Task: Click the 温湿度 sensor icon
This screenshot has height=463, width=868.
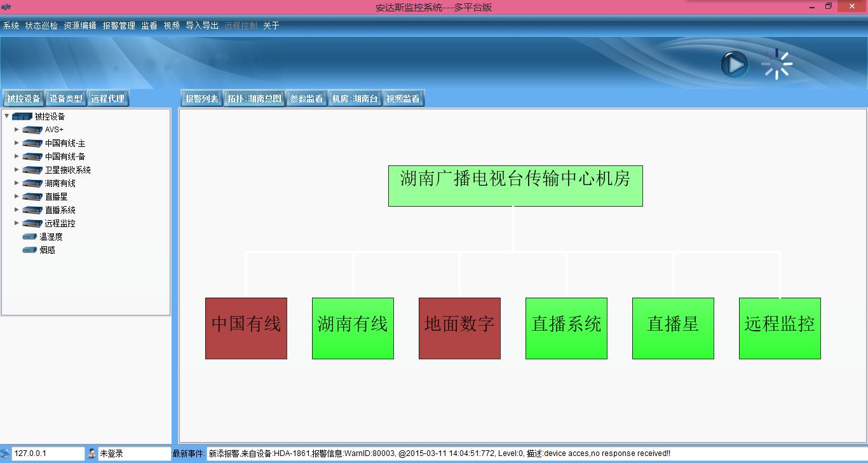Action: point(30,237)
